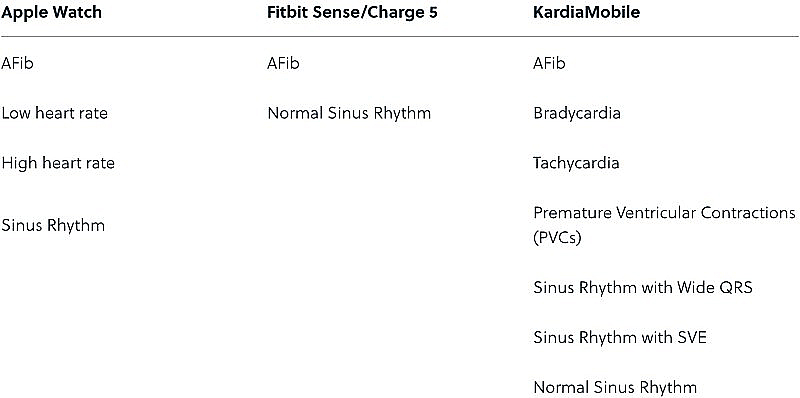This screenshot has width=800, height=398.
Task: Click Sinus Rhythm under Apple Watch
Action: (53, 225)
